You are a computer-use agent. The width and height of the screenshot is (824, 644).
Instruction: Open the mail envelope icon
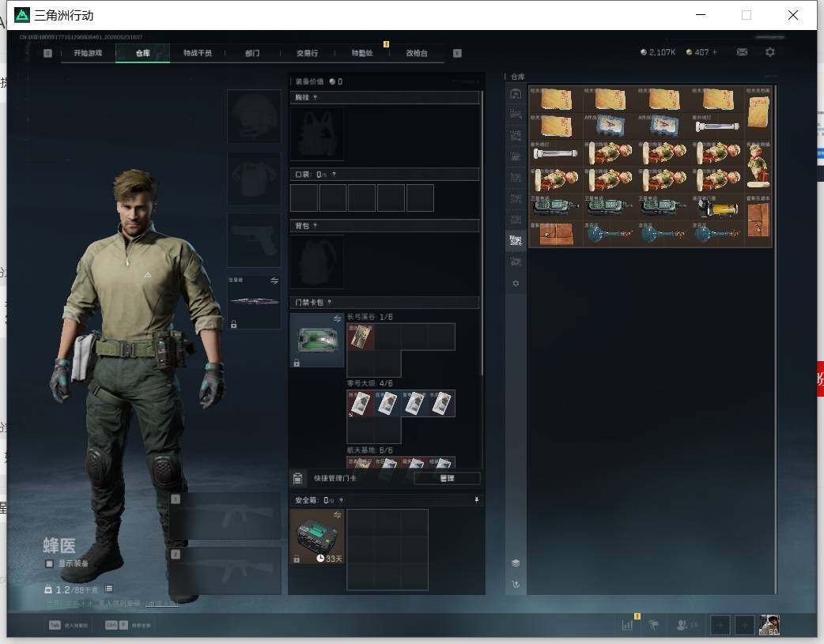coord(742,52)
